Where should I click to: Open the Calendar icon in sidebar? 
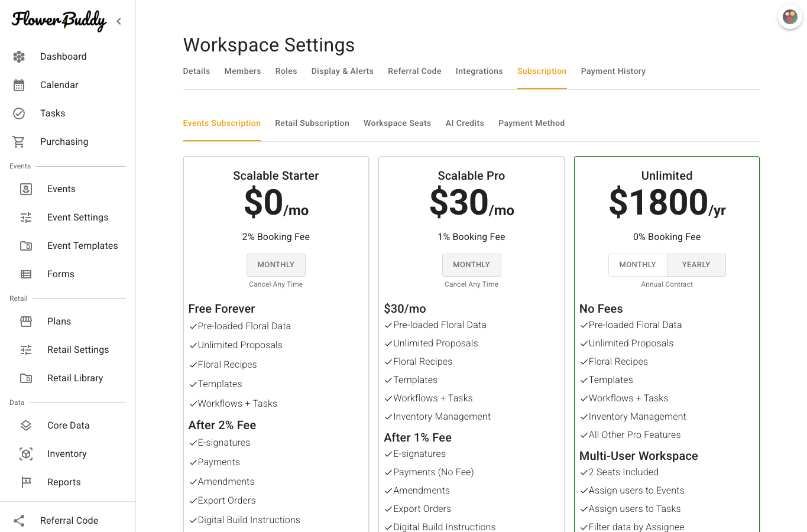[x=19, y=85]
